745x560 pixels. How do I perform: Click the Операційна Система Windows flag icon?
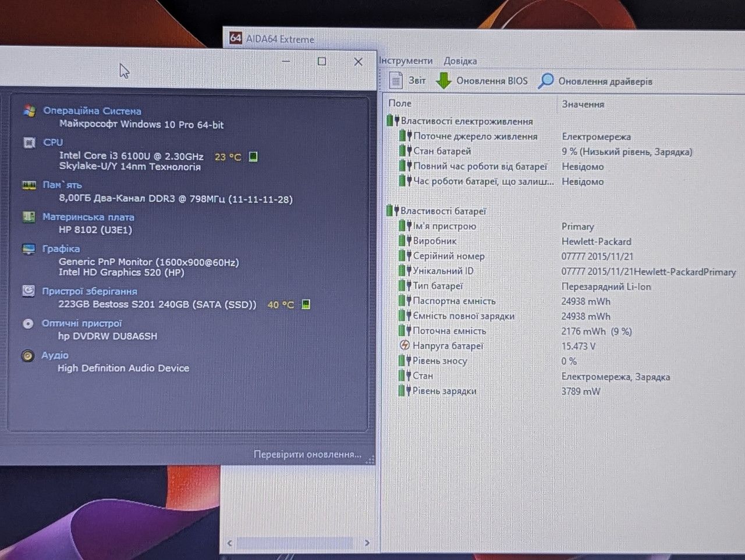point(29,110)
